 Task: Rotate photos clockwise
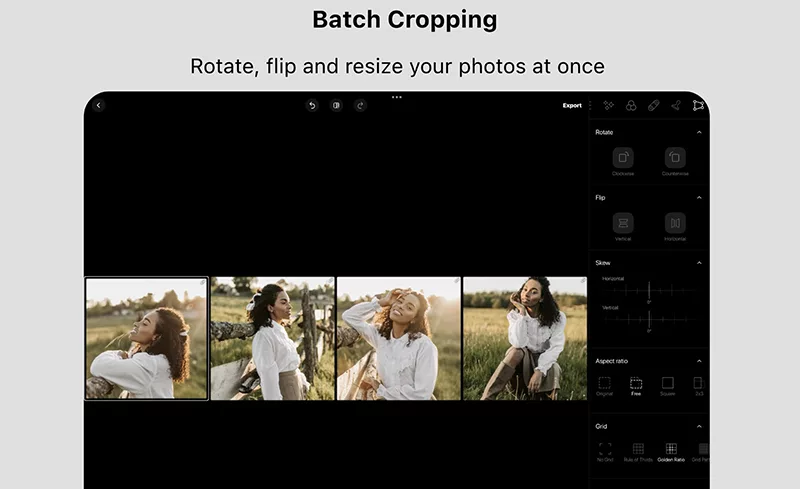[623, 158]
